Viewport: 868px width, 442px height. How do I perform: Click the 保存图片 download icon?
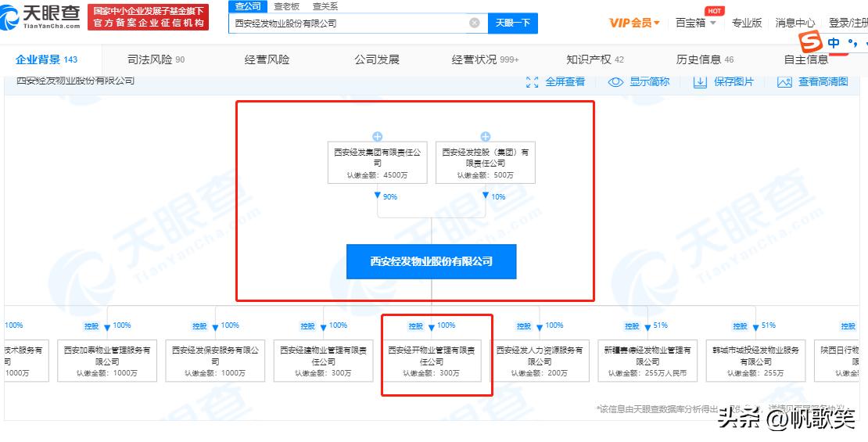701,82
